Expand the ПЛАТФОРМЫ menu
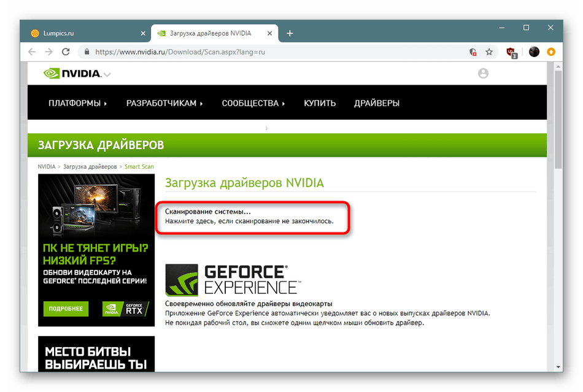 click(x=78, y=103)
